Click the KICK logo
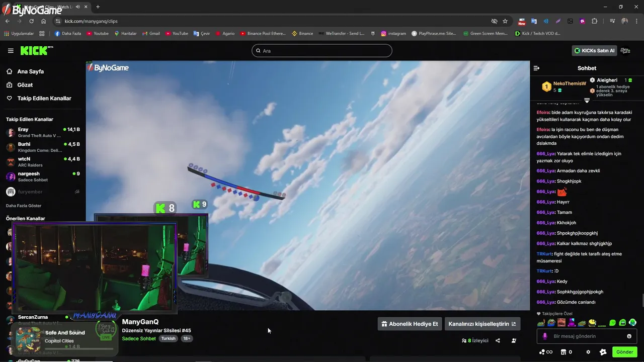 [x=36, y=50]
